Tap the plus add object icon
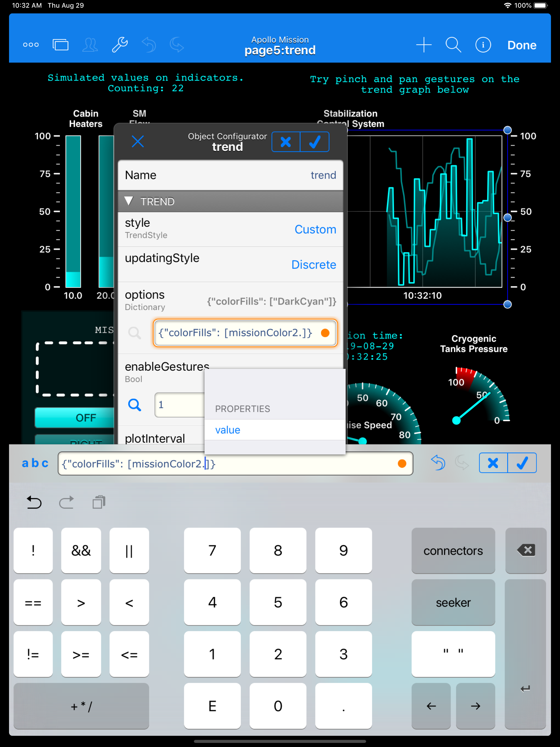 click(x=424, y=45)
